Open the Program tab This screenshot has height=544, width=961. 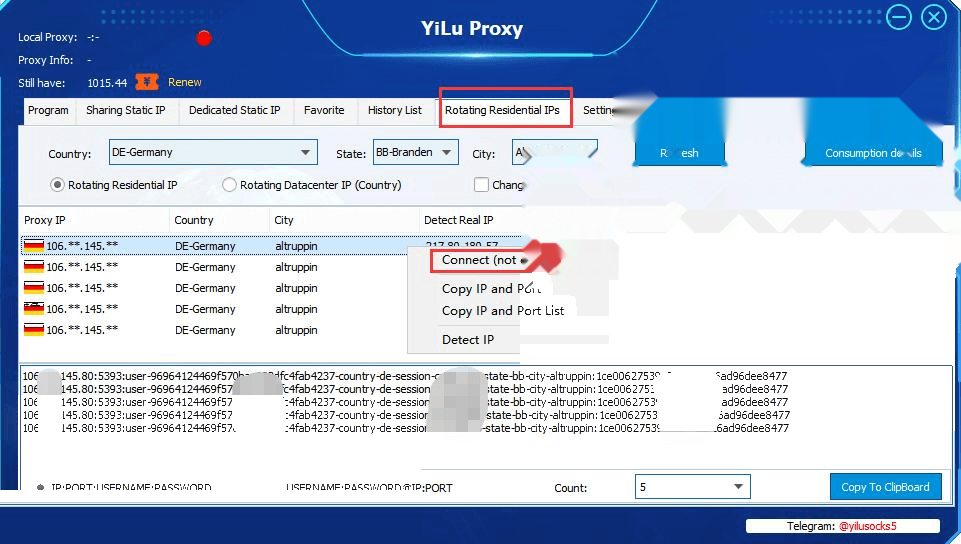48,110
